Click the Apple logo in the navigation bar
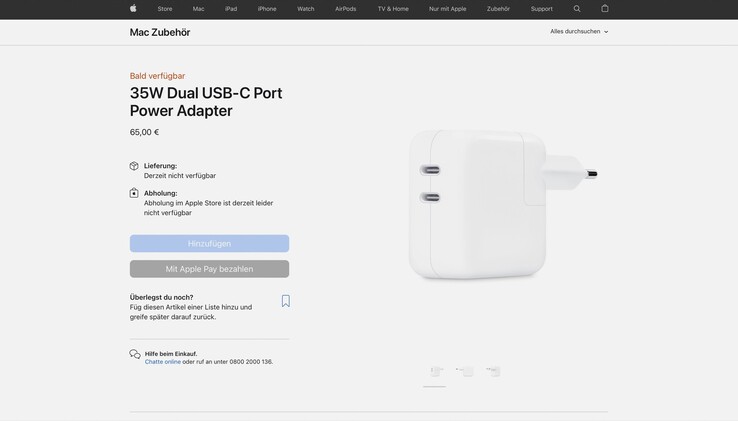The height and width of the screenshot is (421, 738). [x=133, y=8]
